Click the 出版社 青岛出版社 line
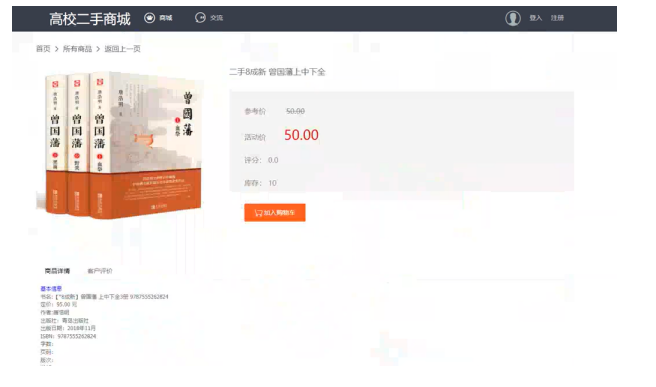 (64, 320)
